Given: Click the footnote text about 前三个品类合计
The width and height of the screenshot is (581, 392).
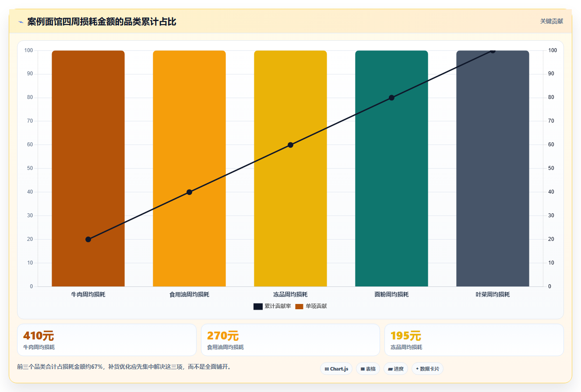Looking at the screenshot, I should pos(124,367).
